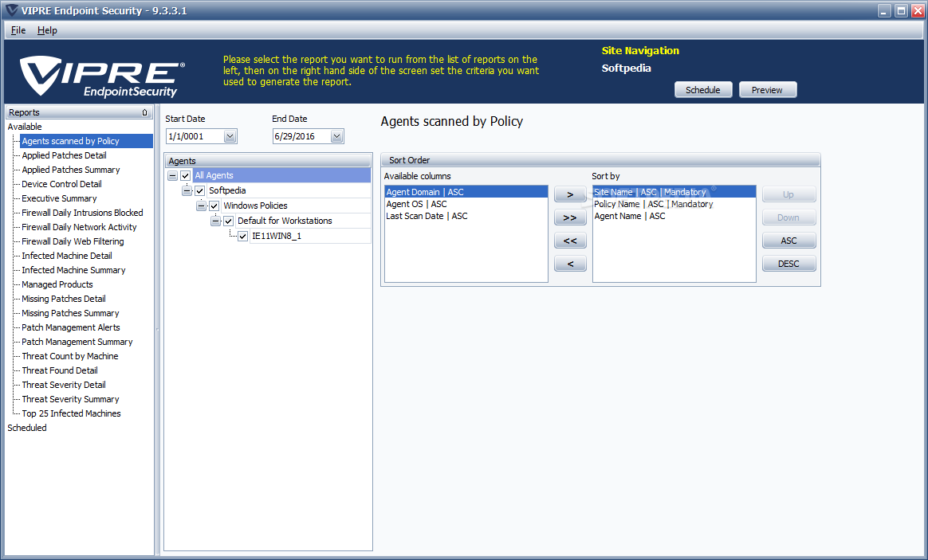Toggle the Windows Policies checkbox
This screenshot has height=560, width=928.
[x=214, y=206]
